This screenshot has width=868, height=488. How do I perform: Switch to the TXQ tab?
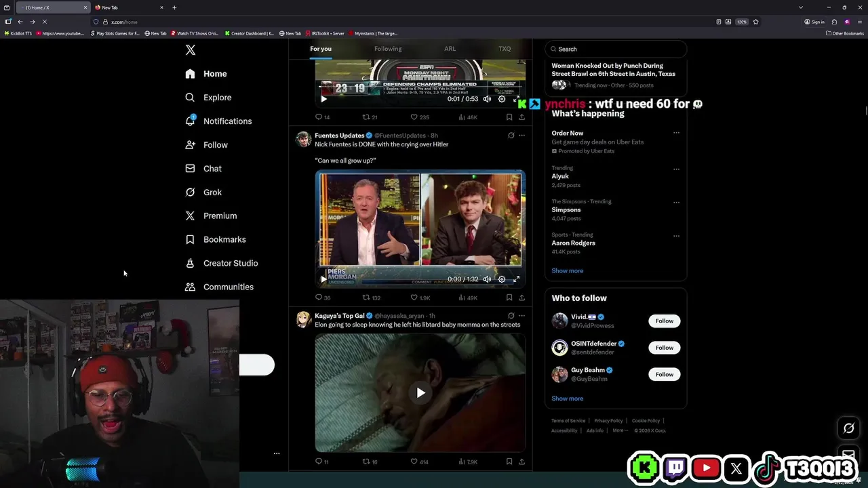coord(505,49)
